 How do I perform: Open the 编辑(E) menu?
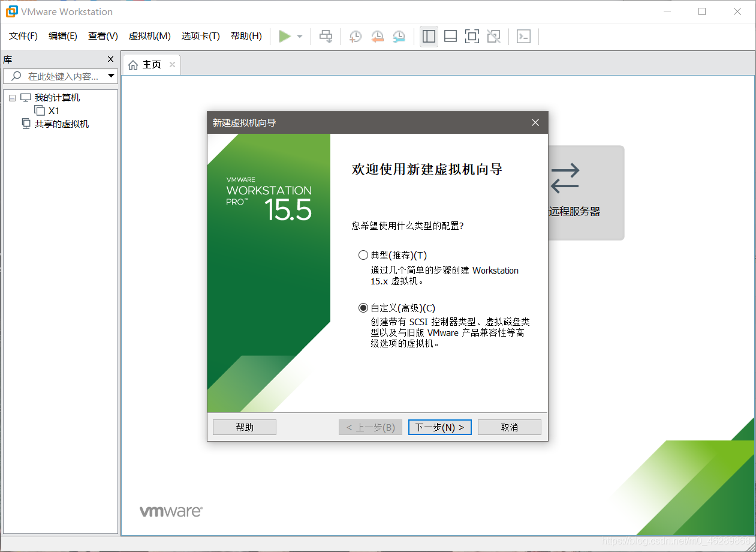63,36
